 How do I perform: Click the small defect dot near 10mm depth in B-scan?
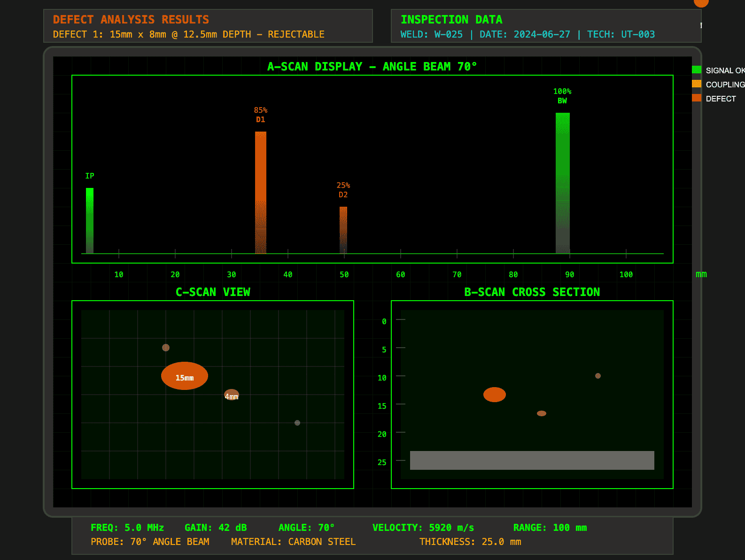coord(598,376)
